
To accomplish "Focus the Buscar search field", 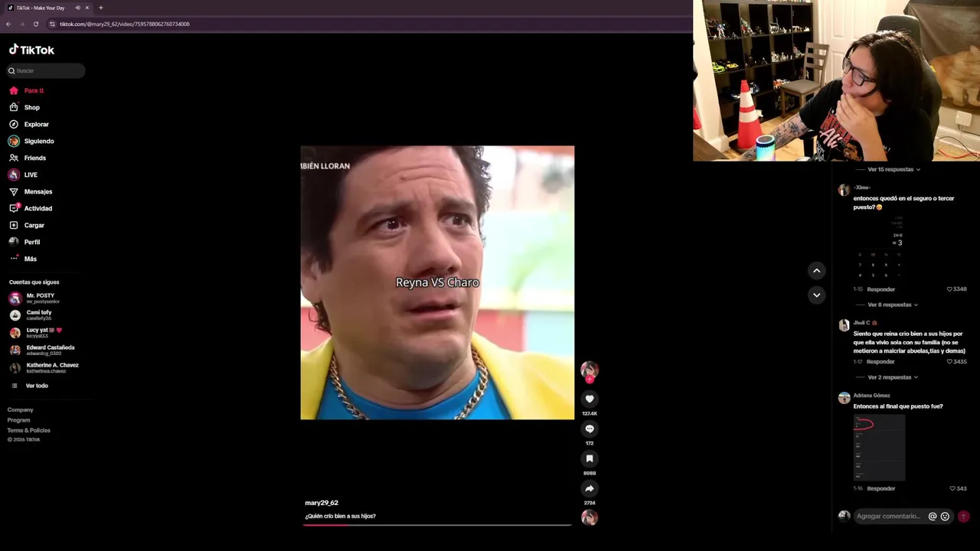I will (x=46, y=70).
